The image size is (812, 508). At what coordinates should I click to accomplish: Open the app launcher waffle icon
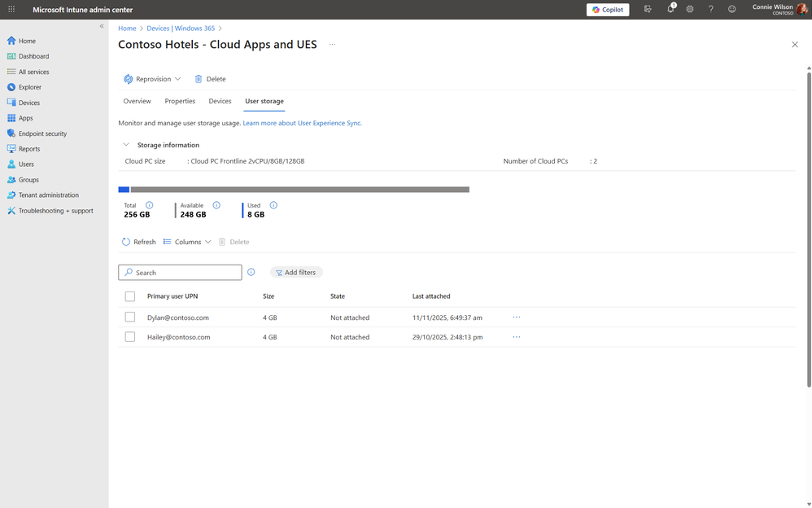(11, 10)
